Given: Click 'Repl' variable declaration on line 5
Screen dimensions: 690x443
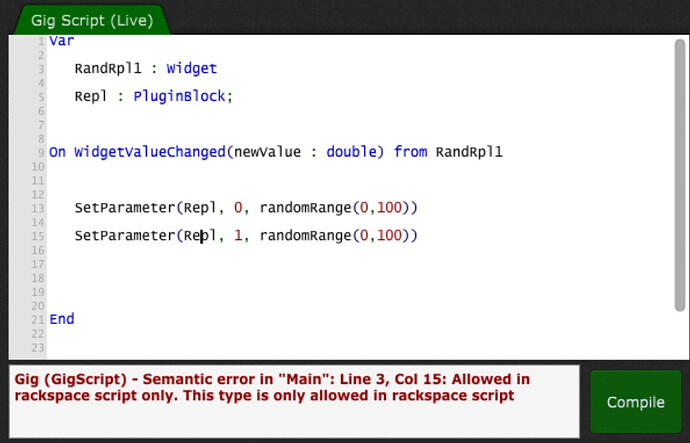Looking at the screenshot, I should point(91,96).
